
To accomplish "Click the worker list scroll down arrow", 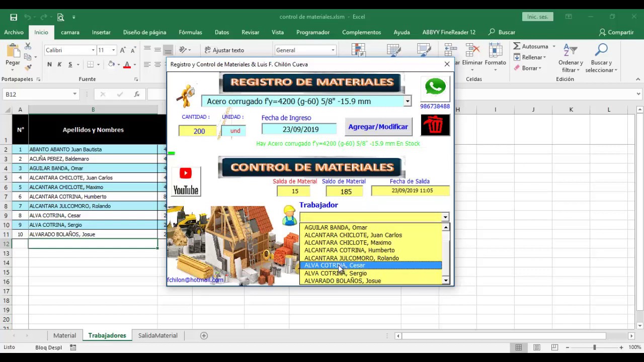I will [x=446, y=281].
